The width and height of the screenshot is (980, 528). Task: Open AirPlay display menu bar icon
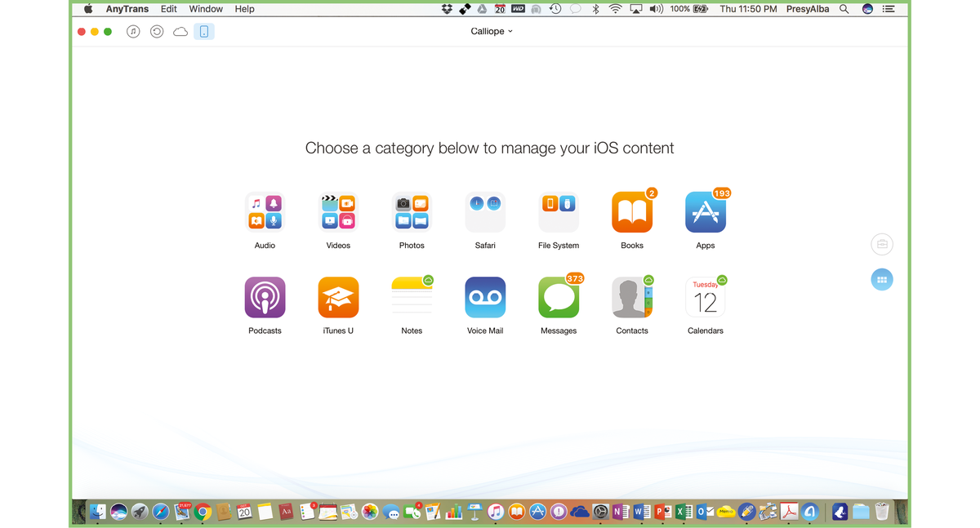[636, 9]
